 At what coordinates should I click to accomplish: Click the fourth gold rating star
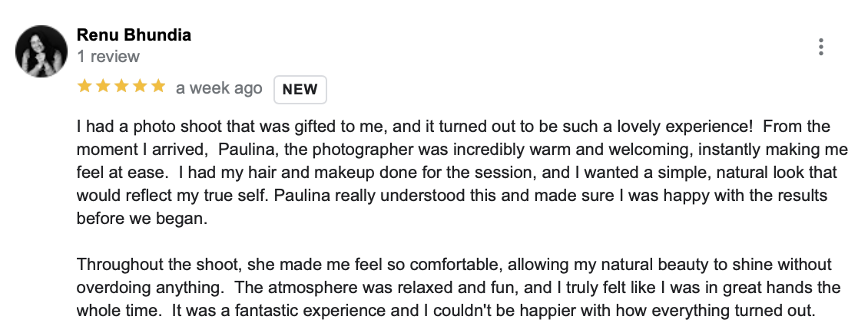(140, 87)
